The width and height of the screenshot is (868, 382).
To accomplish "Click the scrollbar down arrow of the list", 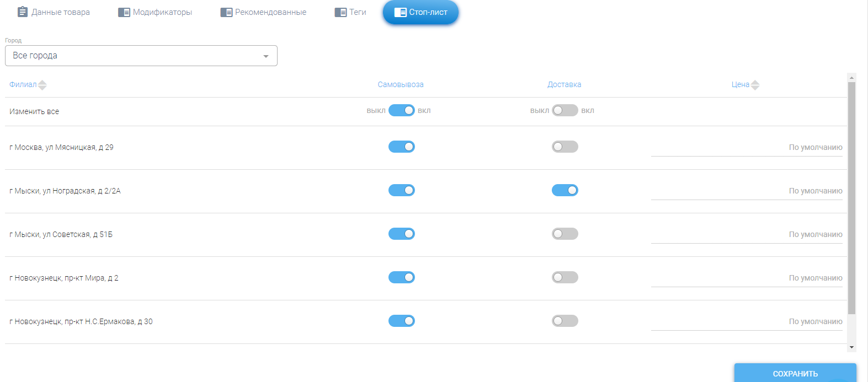I will 852,347.
